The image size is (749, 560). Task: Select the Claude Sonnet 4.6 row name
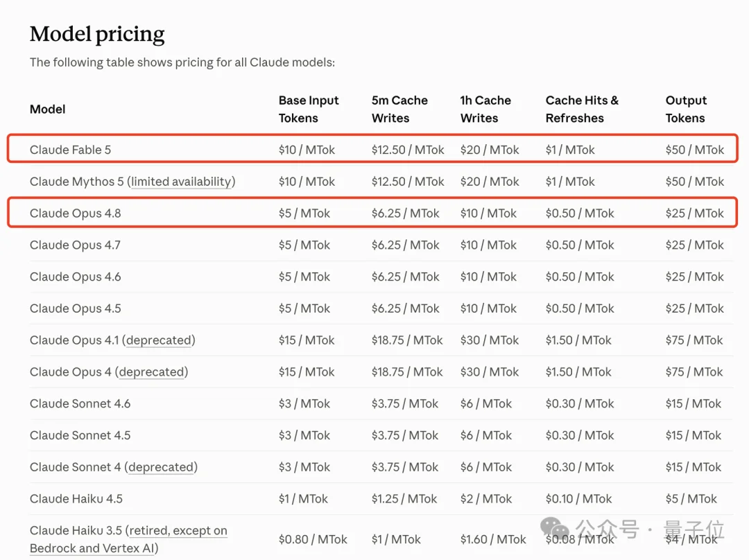tap(80, 404)
